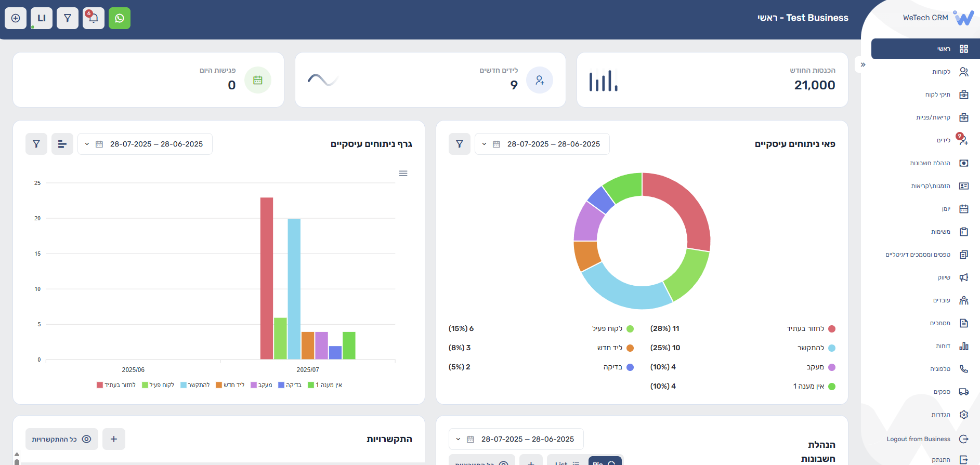980x465 pixels.
Task: Go to 'לקוחות' in the sidebar
Action: tap(941, 72)
